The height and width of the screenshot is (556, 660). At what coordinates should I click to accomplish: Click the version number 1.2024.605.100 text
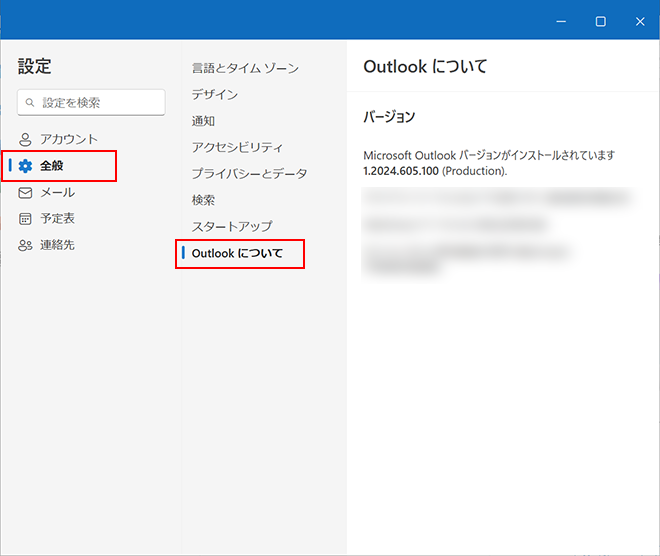(400, 171)
